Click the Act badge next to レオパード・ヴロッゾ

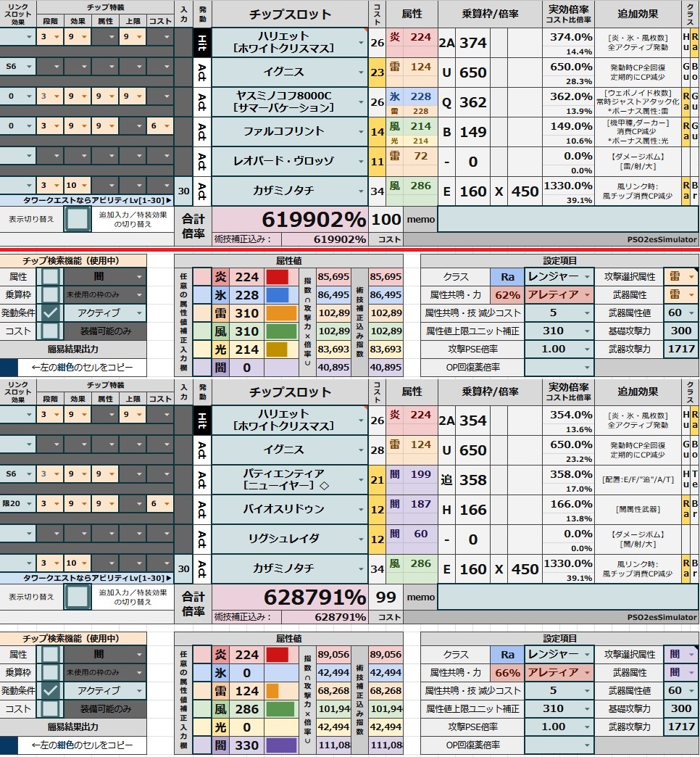(201, 161)
